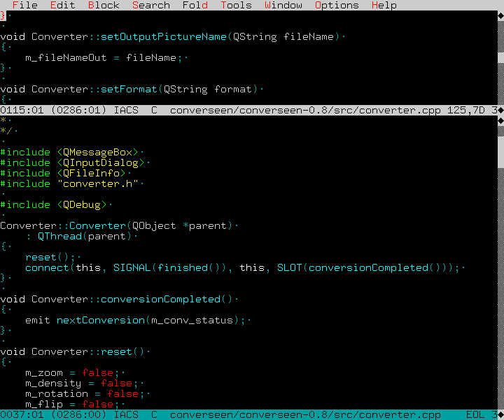
Task: Click the #include <QFileInfo> line
Action: (x=63, y=173)
